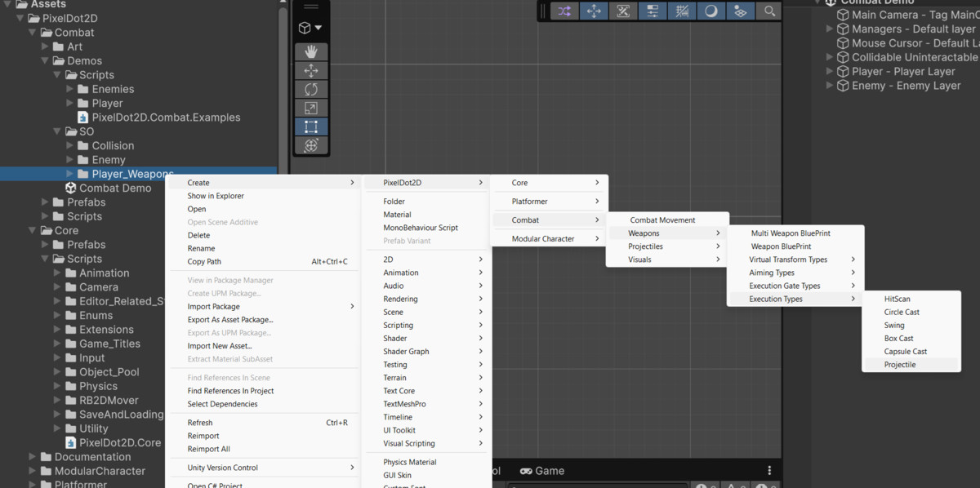
Task: Open Platformer submenu
Action: pyautogui.click(x=548, y=202)
